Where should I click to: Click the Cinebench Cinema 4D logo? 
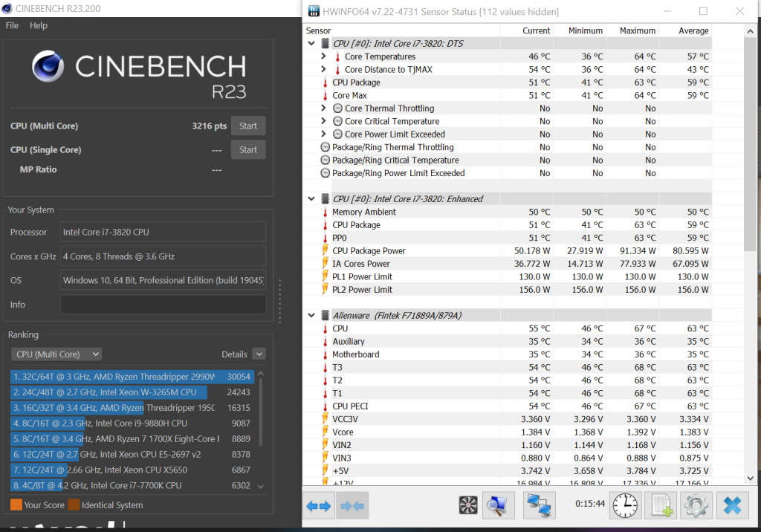(x=48, y=66)
